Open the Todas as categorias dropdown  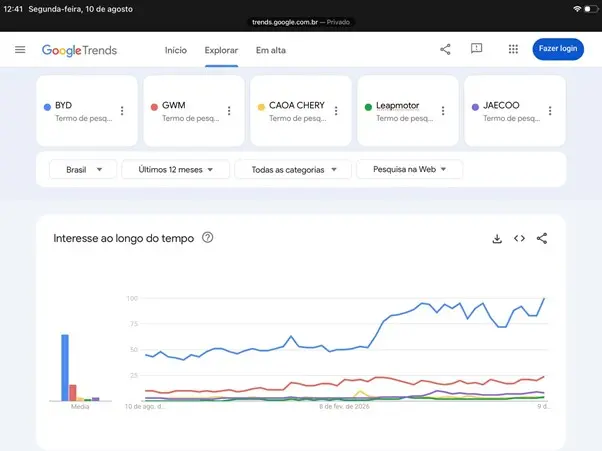coord(293,169)
